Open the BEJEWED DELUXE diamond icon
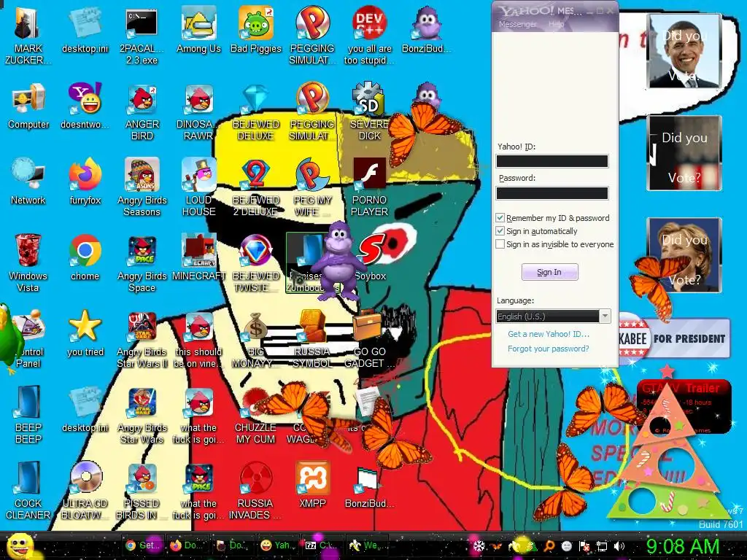 pos(256,112)
